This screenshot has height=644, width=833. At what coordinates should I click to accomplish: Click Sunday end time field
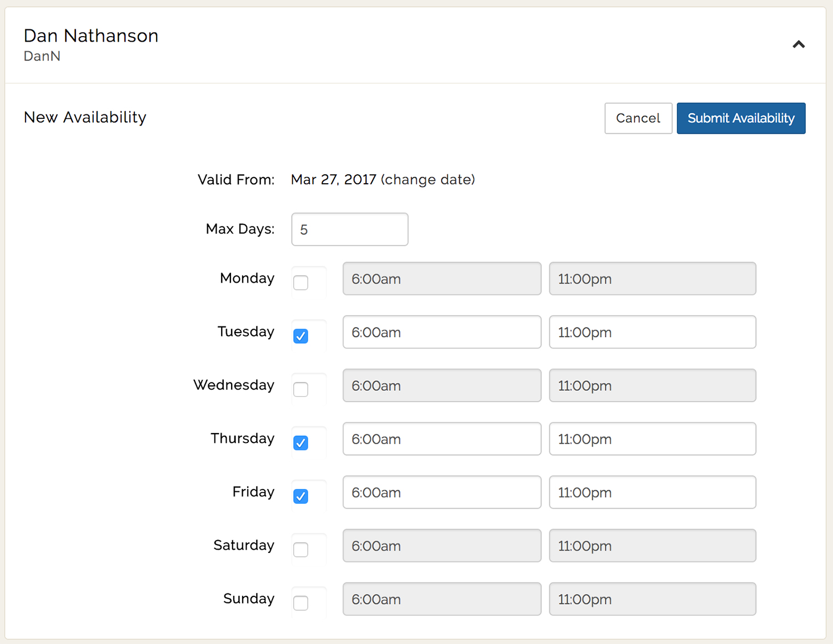tap(653, 598)
